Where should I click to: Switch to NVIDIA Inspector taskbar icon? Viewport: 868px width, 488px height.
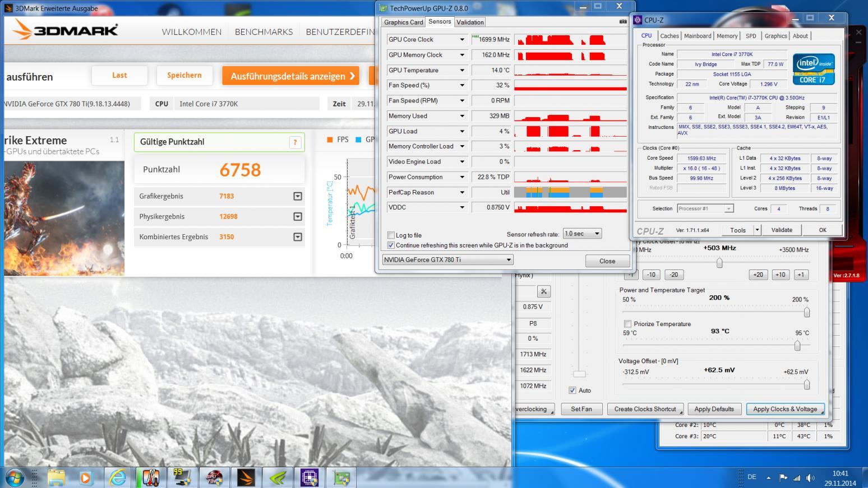coord(278,478)
